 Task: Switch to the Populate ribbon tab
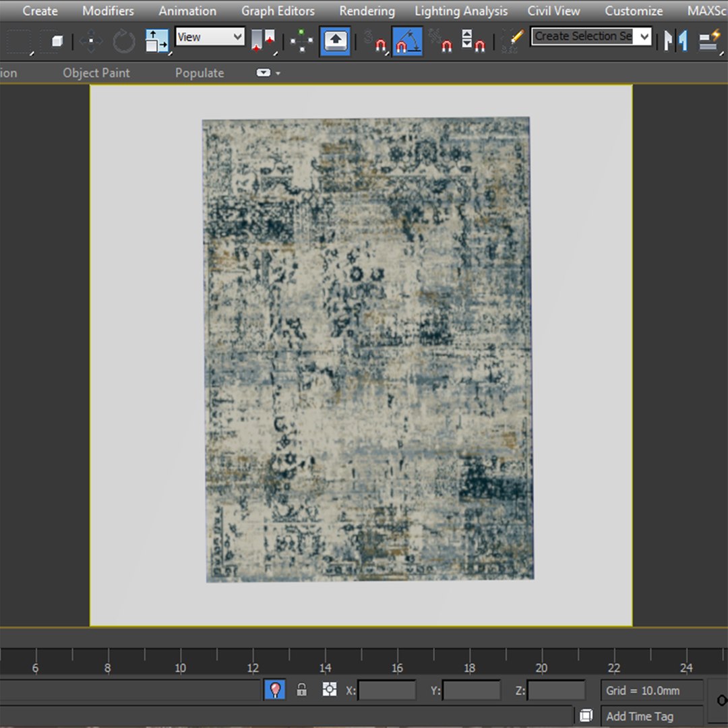[x=200, y=73]
